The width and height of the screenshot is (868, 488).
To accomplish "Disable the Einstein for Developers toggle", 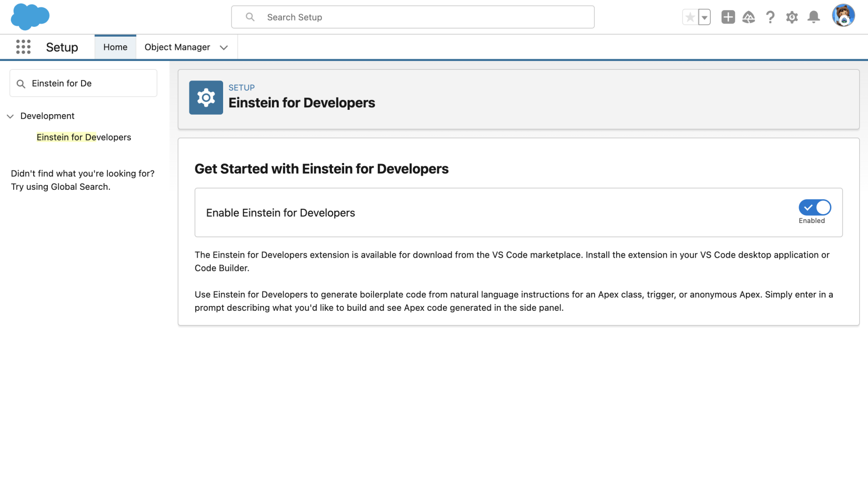I will pyautogui.click(x=815, y=207).
